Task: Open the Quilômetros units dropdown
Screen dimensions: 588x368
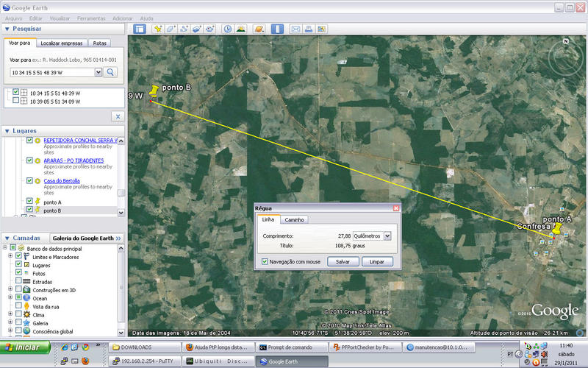Action: (387, 236)
